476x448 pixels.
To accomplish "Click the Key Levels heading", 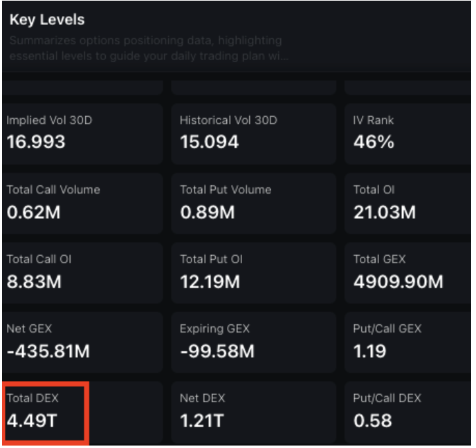I will click(47, 20).
